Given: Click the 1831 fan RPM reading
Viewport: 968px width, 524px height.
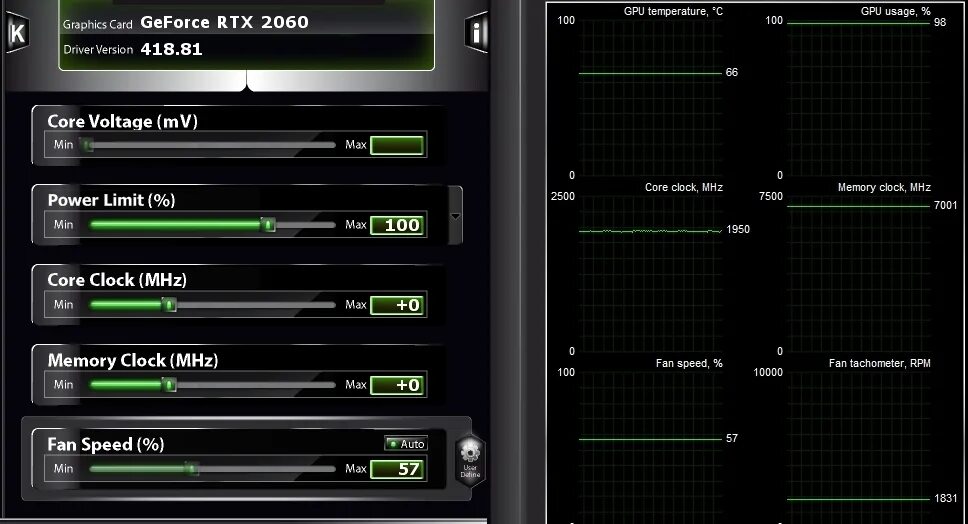Looking at the screenshot, I should [945, 498].
